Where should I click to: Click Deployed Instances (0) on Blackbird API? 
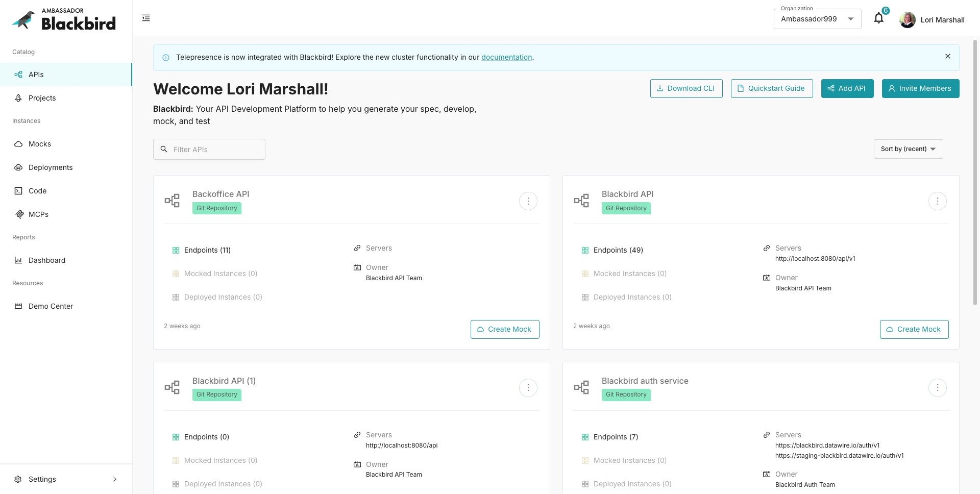[x=632, y=297]
